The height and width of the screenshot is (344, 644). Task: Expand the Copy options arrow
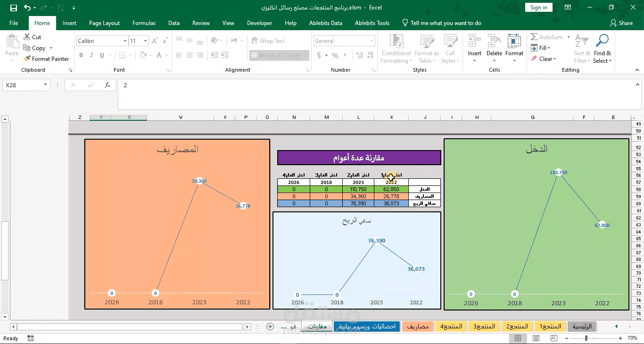51,48
